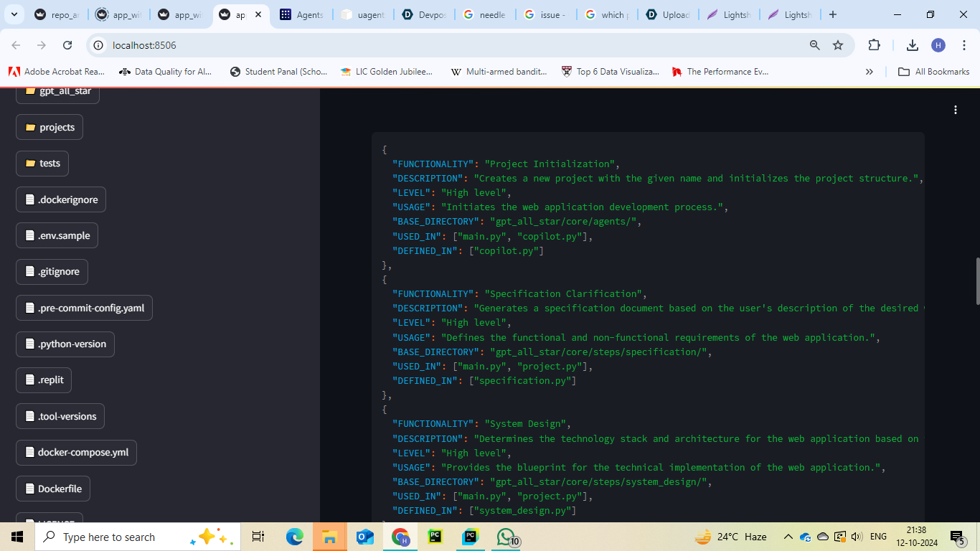Switch to the Devpos tab

[424, 14]
